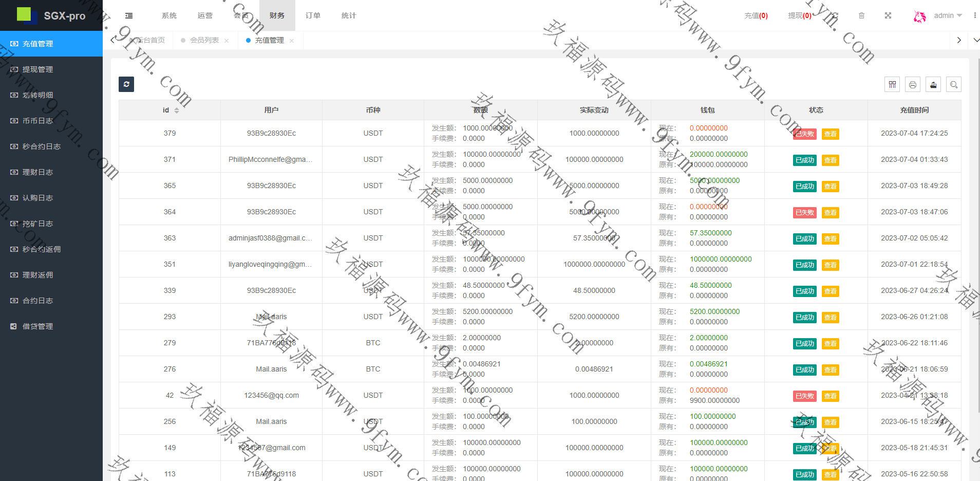980x481 pixels.
Task: Open the tab options down-chevron
Action: pos(976,40)
